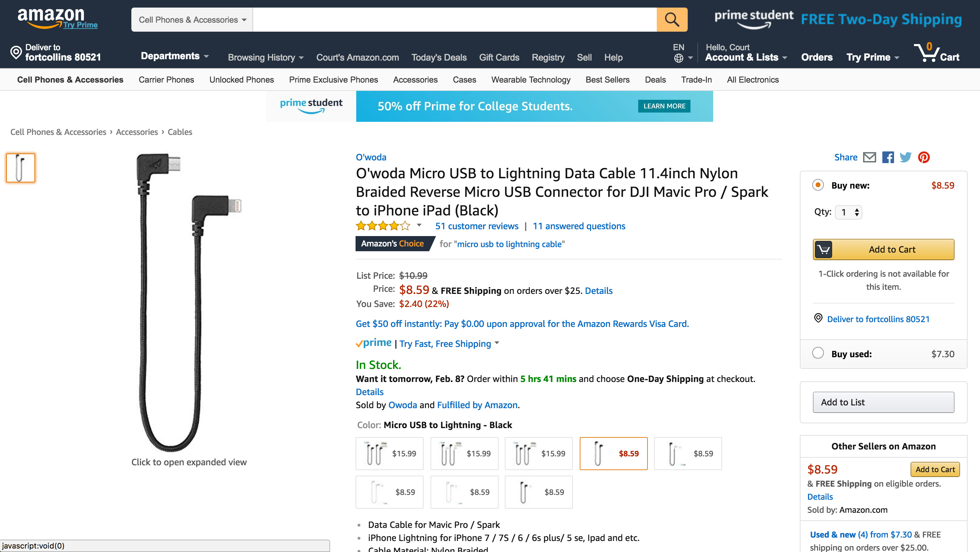Select the Buy used radio option
Viewport: 980px width, 552px height.
pyautogui.click(x=818, y=353)
